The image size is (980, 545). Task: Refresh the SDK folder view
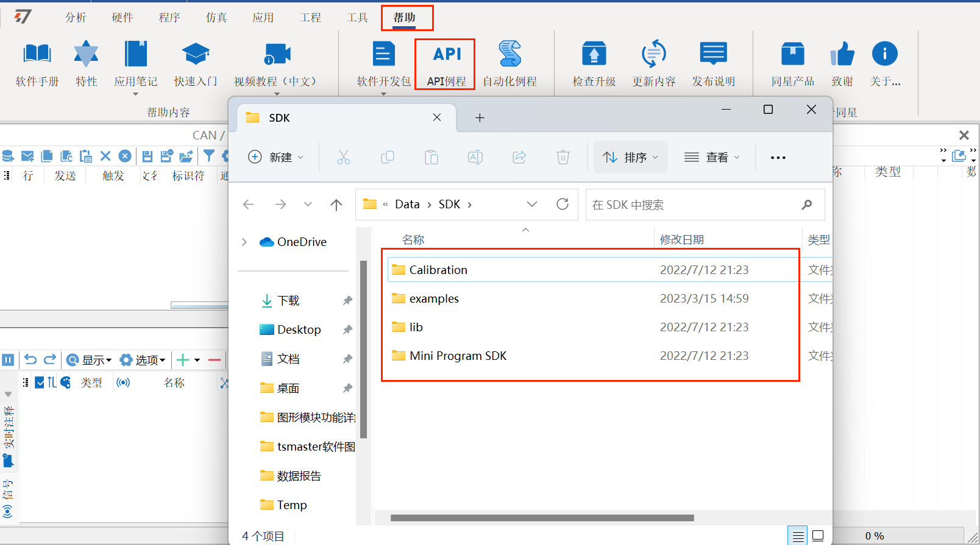tap(563, 205)
